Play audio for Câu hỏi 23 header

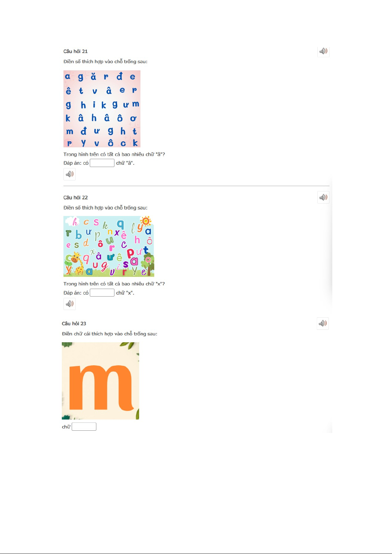tap(323, 323)
